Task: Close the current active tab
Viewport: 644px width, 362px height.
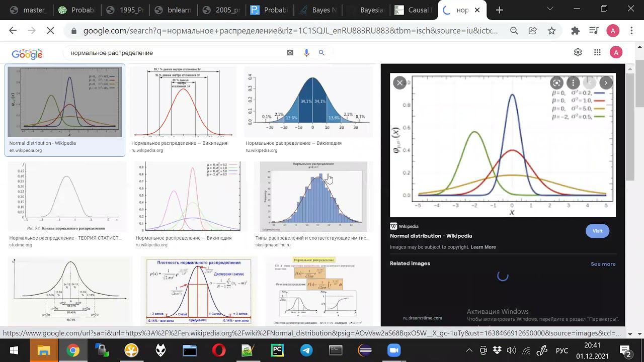Action: (477, 10)
